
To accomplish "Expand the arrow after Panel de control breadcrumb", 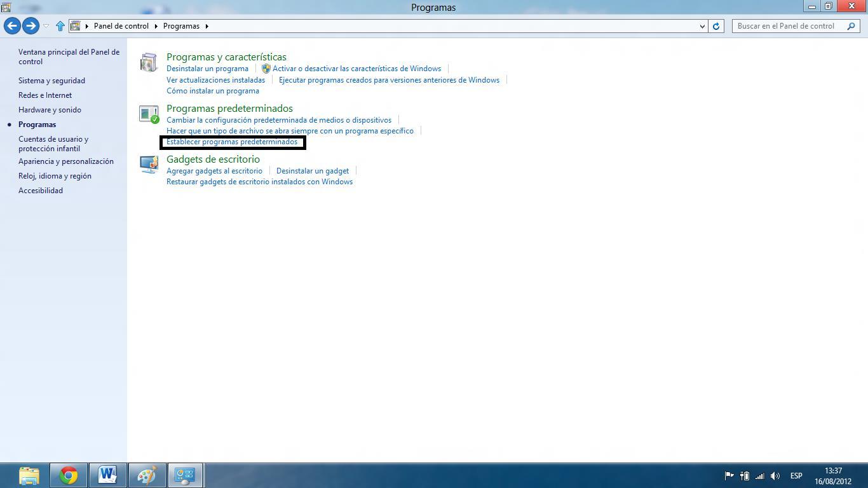I will (x=156, y=26).
